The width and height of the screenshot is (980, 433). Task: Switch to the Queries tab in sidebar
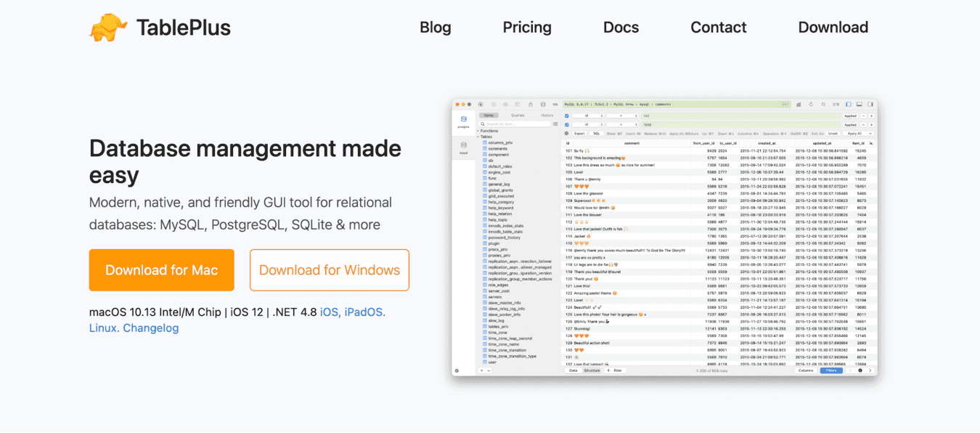tap(518, 116)
